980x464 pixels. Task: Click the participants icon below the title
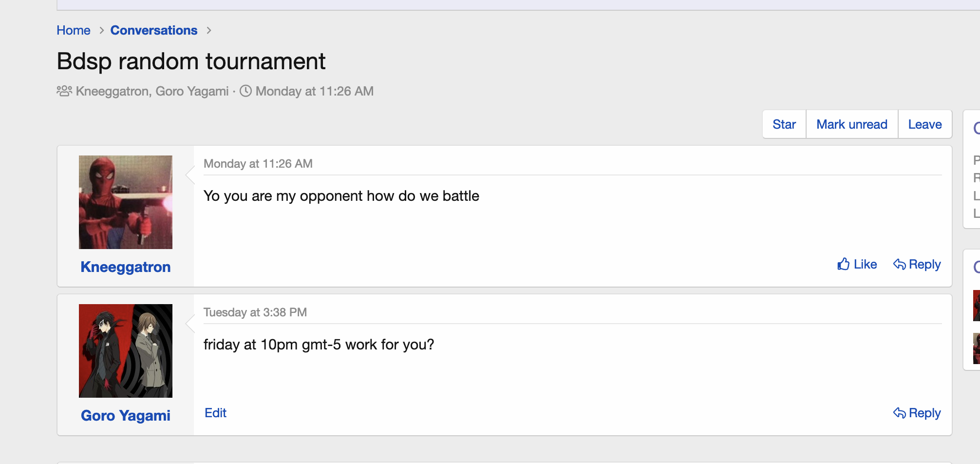(x=64, y=91)
